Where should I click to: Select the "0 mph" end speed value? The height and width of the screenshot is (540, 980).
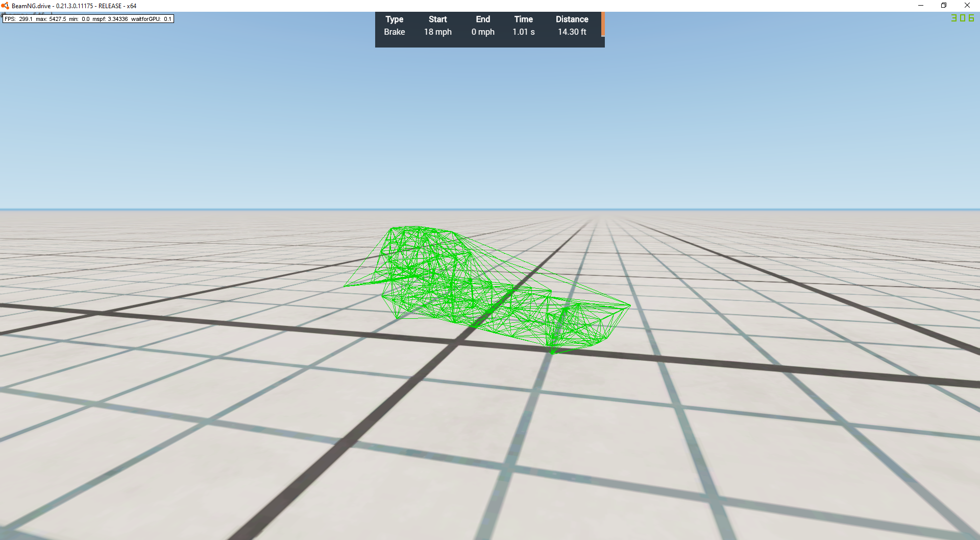[x=483, y=32]
